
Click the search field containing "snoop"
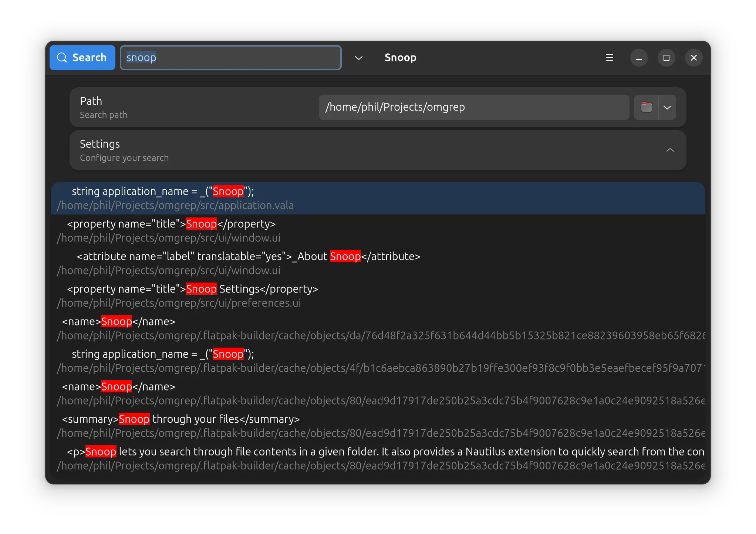[230, 58]
